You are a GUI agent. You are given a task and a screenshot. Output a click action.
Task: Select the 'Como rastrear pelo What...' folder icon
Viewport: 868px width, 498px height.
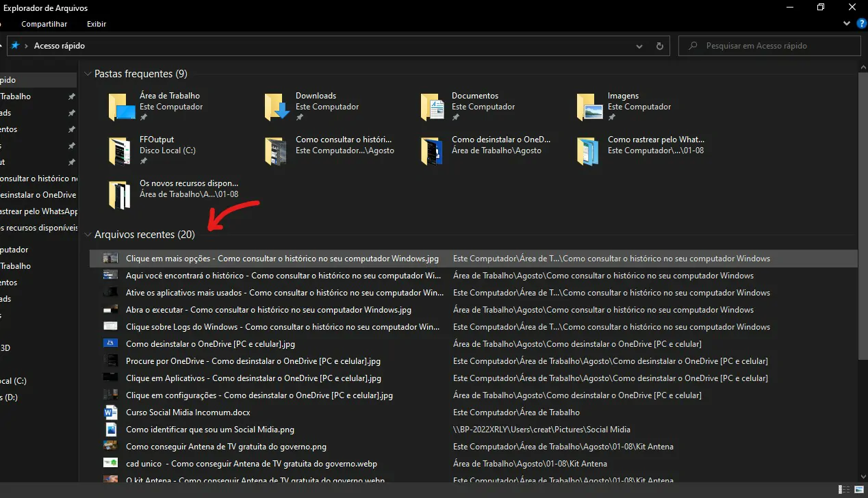coord(588,151)
